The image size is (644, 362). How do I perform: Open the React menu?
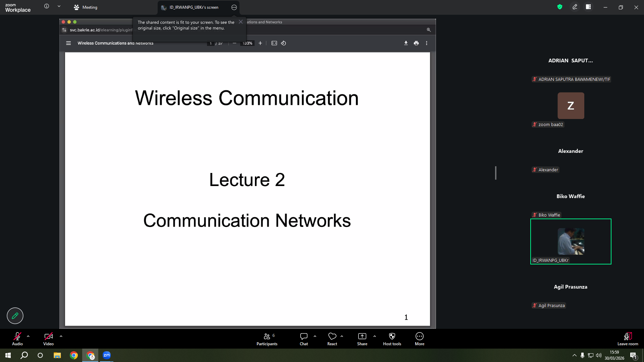pos(332,339)
